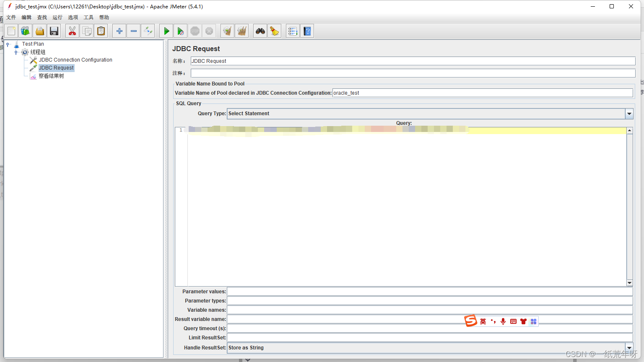The image size is (644, 362).
Task: Click the Limit ResultSet field
Action: tap(430, 338)
